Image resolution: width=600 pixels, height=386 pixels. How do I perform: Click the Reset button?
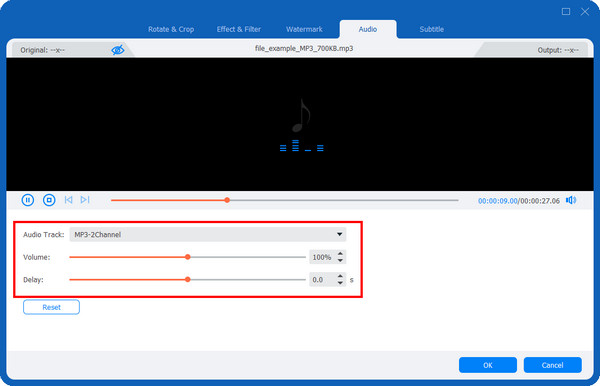tap(51, 307)
